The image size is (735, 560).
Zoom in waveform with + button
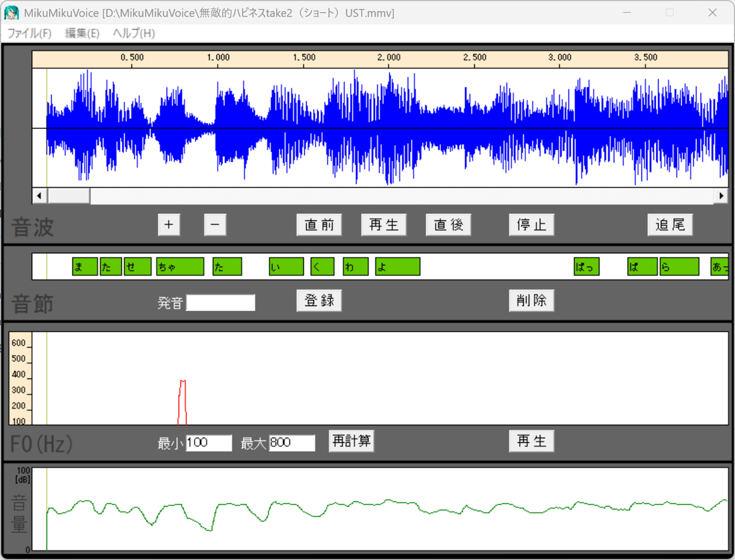[x=169, y=225]
